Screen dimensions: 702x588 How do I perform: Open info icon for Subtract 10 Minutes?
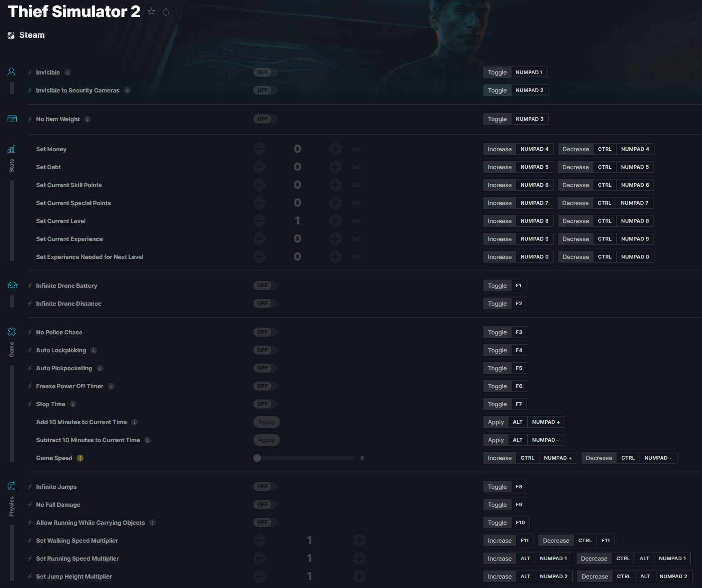pos(147,440)
